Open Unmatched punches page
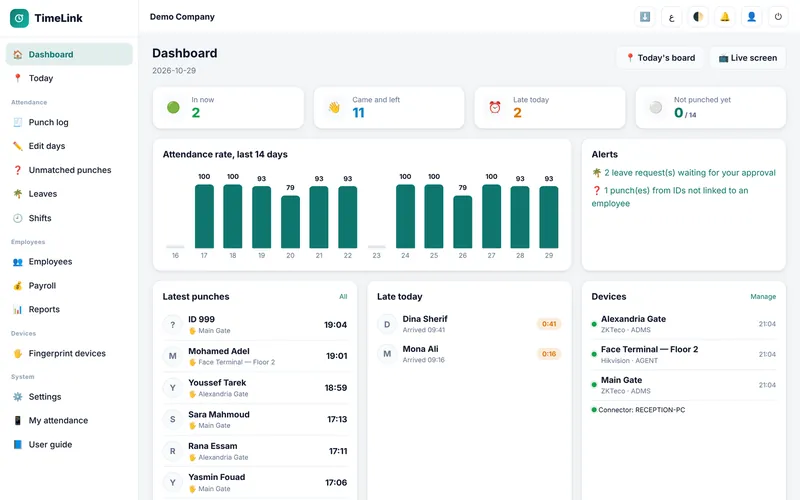The width and height of the screenshot is (800, 500). coord(69,170)
